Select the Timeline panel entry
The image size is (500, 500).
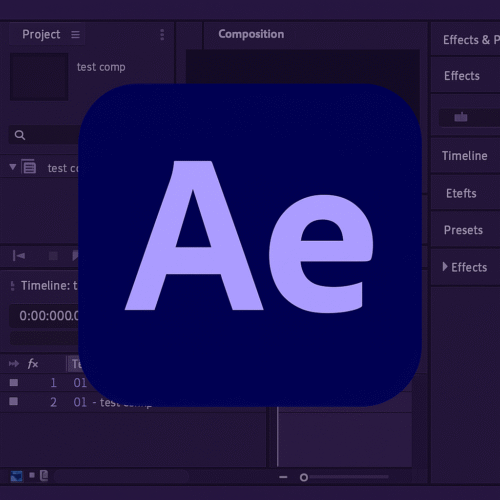tap(464, 156)
